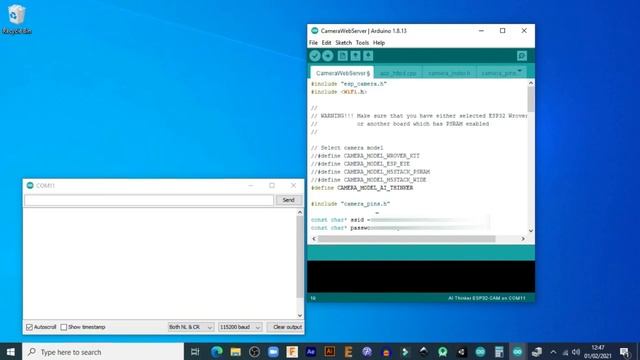Save the sketch with the Save arrow icon
640x360 pixels.
tap(368, 56)
